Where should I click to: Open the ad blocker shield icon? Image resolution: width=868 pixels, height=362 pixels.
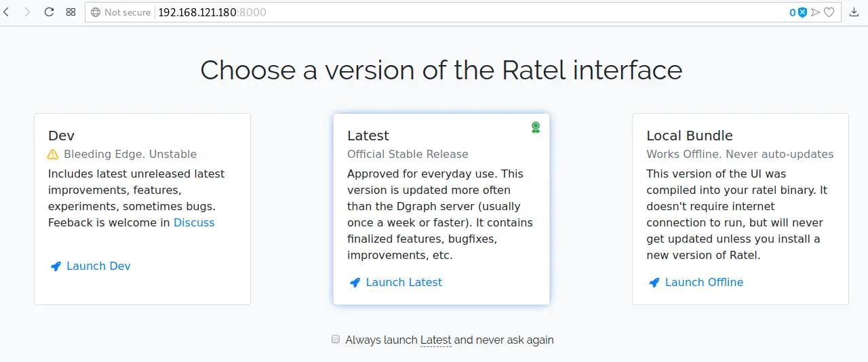tap(803, 12)
